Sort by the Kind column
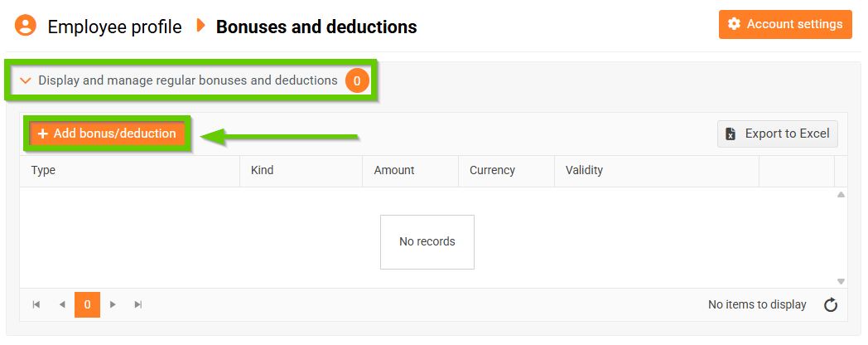868x345 pixels. click(x=262, y=170)
